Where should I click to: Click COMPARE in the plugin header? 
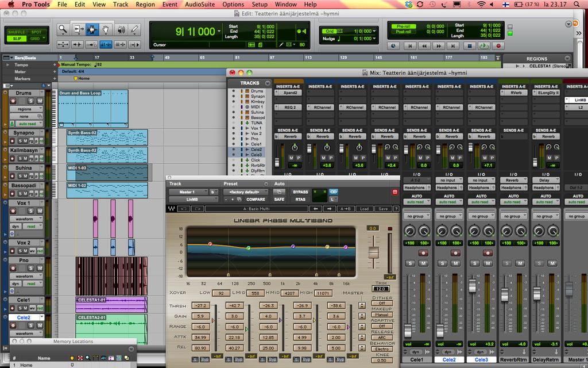(256, 200)
